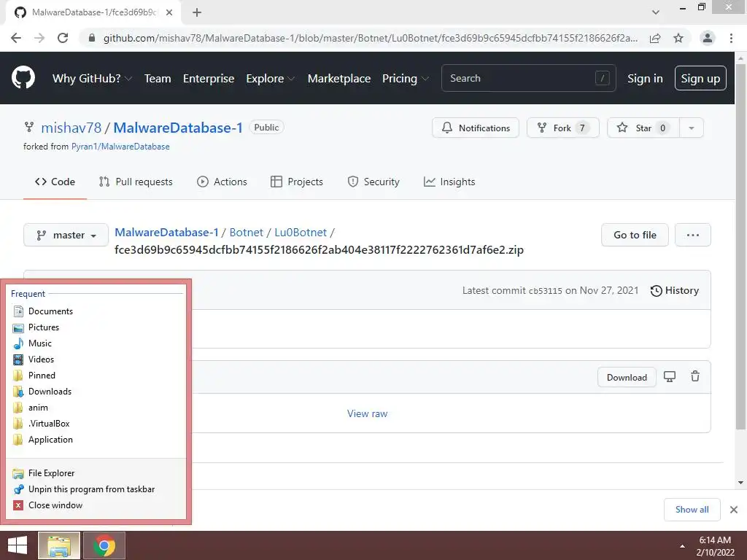Open Chrome profile avatar icon
747x560 pixels.
click(x=708, y=38)
